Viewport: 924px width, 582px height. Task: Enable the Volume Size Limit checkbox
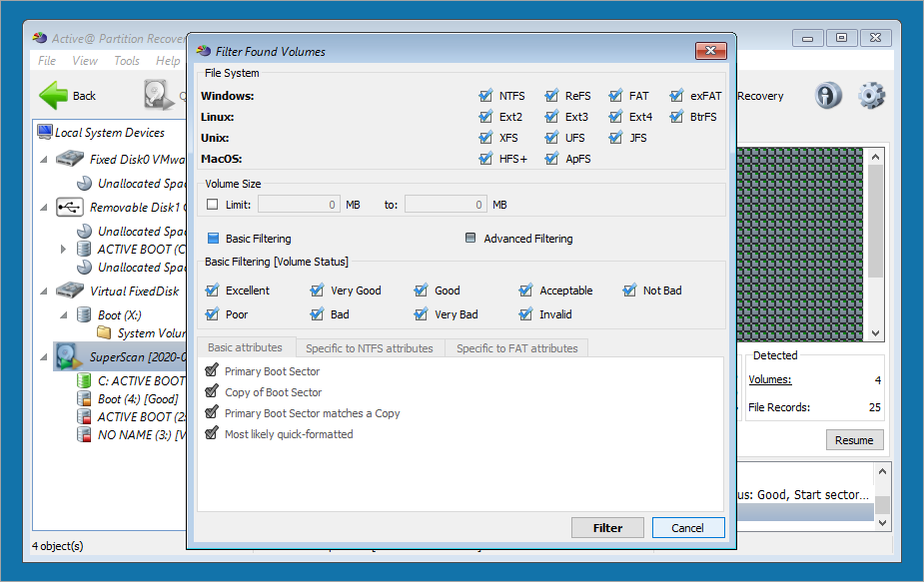click(212, 205)
